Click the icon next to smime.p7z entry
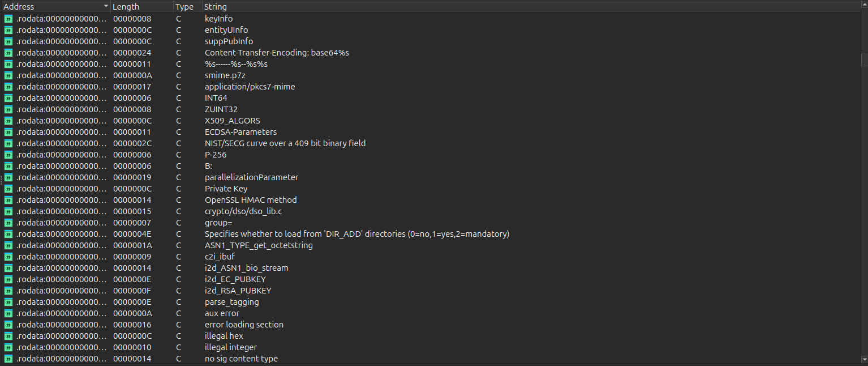 coord(8,75)
